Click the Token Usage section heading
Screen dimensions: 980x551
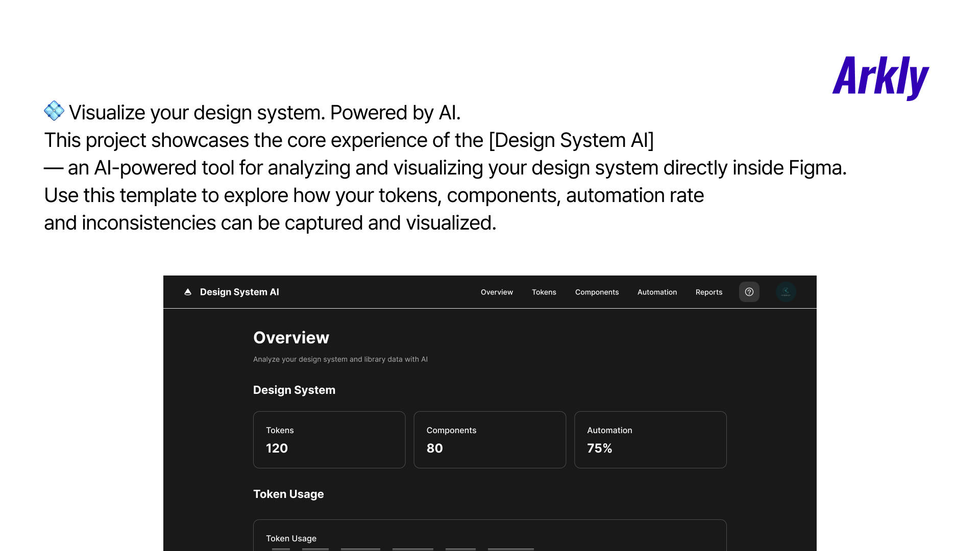pos(288,494)
